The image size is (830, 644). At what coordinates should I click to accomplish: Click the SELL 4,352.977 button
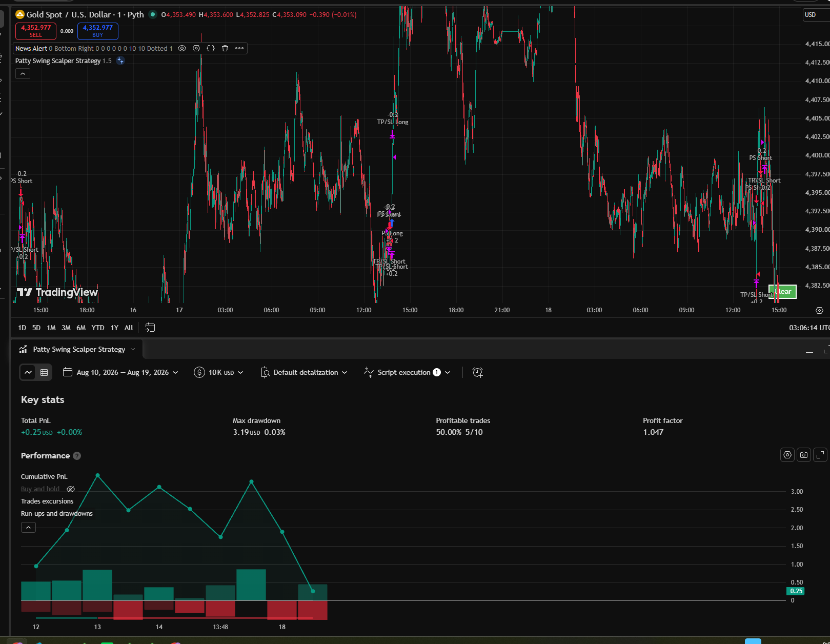36,31
